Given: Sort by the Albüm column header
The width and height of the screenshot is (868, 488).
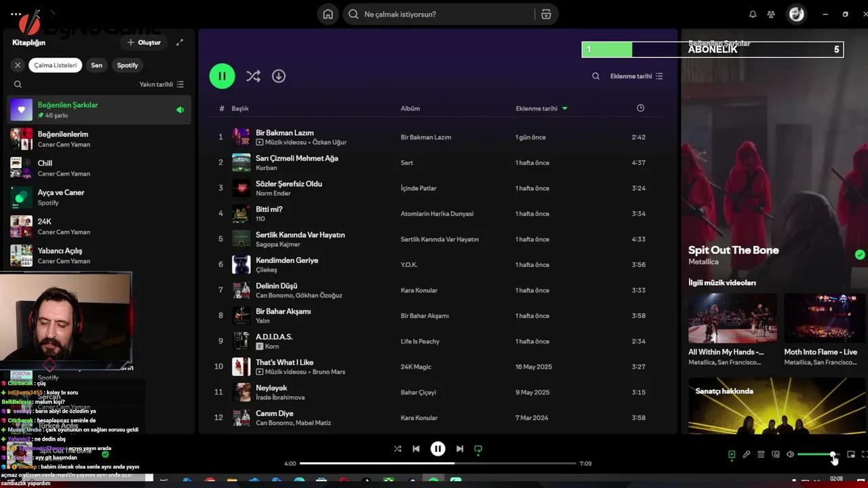Looking at the screenshot, I should pos(410,108).
